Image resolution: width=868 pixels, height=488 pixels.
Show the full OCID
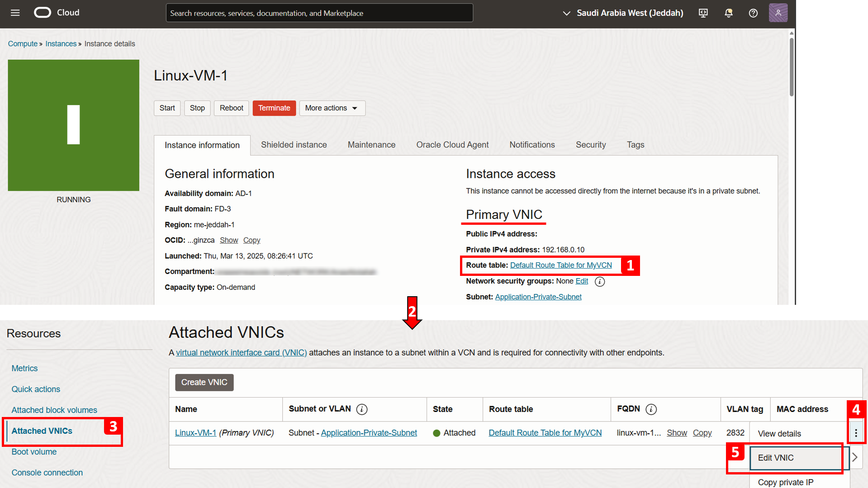tap(229, 240)
